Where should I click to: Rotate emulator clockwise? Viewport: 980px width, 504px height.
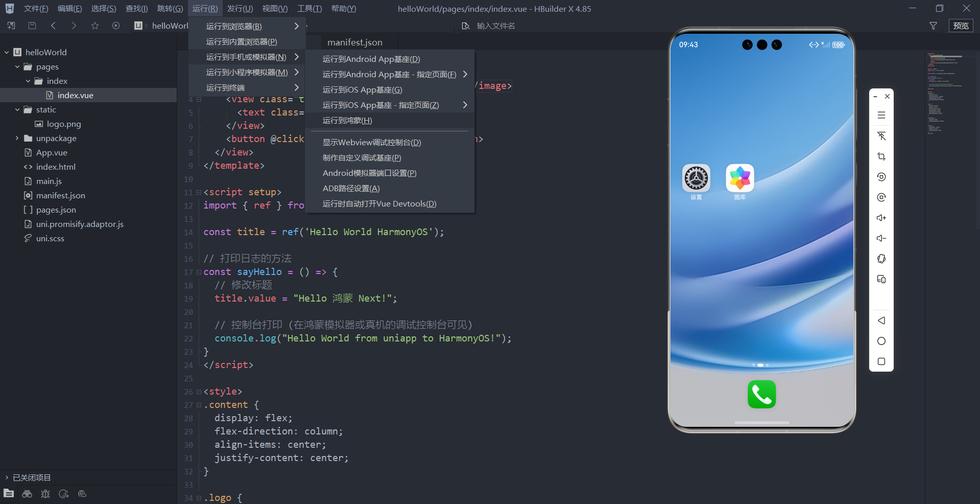881,197
